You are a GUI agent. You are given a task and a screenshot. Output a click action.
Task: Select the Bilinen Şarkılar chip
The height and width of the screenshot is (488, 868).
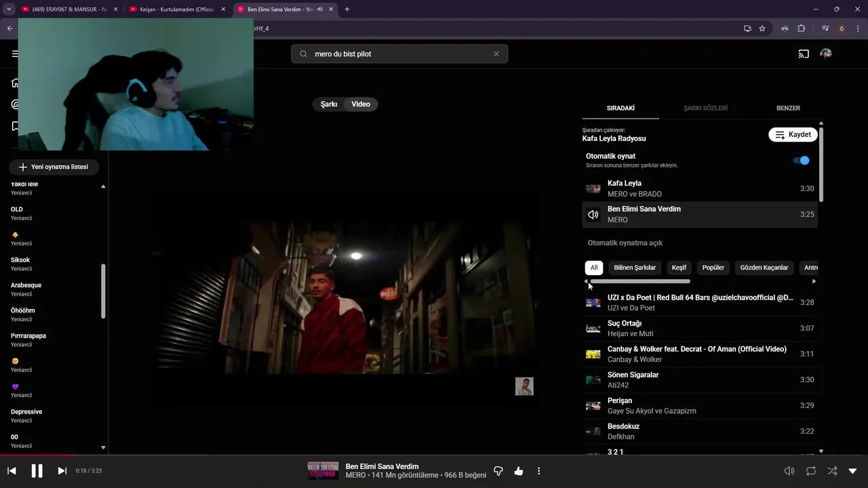635,268
